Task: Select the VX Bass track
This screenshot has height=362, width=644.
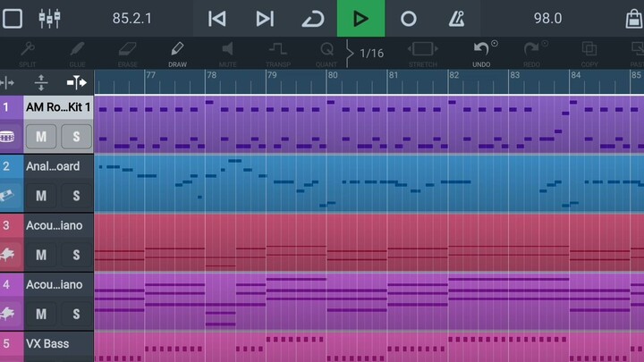Action: coord(54,343)
